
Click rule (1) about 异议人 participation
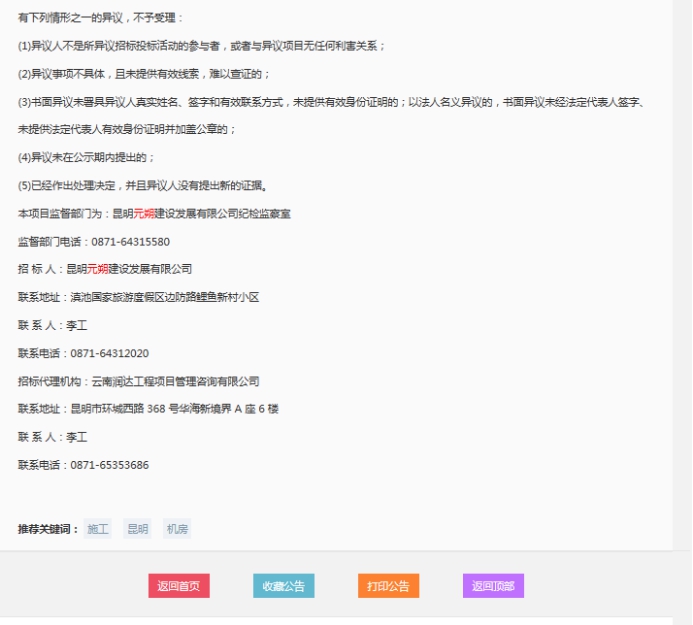click(x=201, y=46)
